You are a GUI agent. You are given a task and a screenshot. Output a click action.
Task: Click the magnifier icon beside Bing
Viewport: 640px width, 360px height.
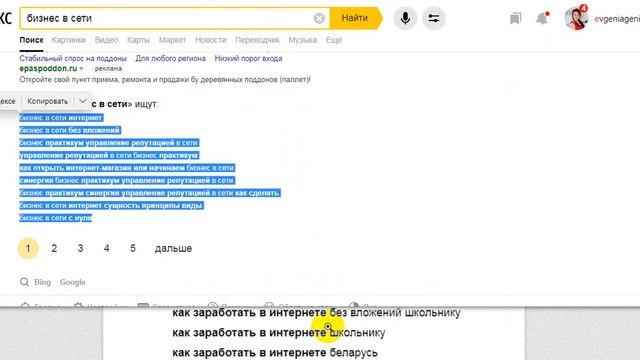[x=24, y=282]
